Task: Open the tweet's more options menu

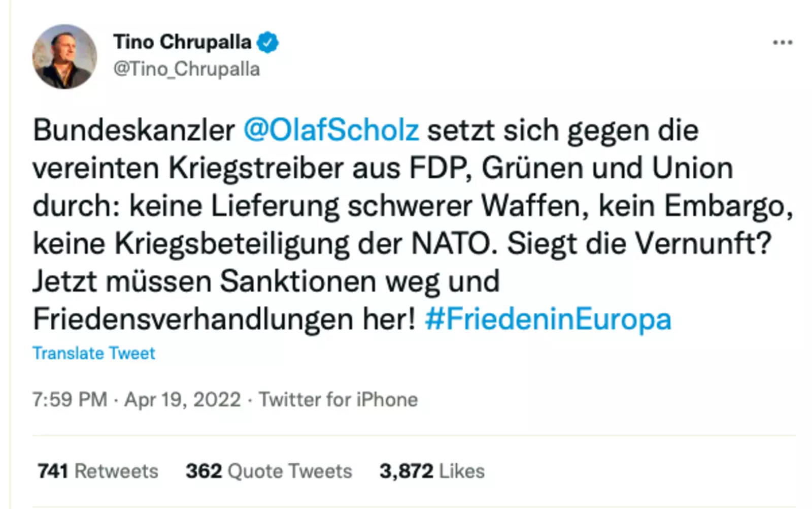Action: tap(782, 43)
